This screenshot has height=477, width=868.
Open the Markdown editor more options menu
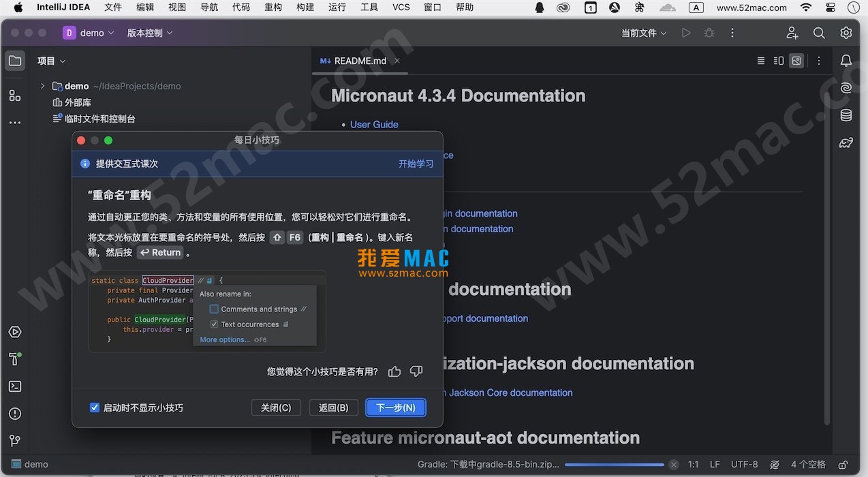click(819, 61)
